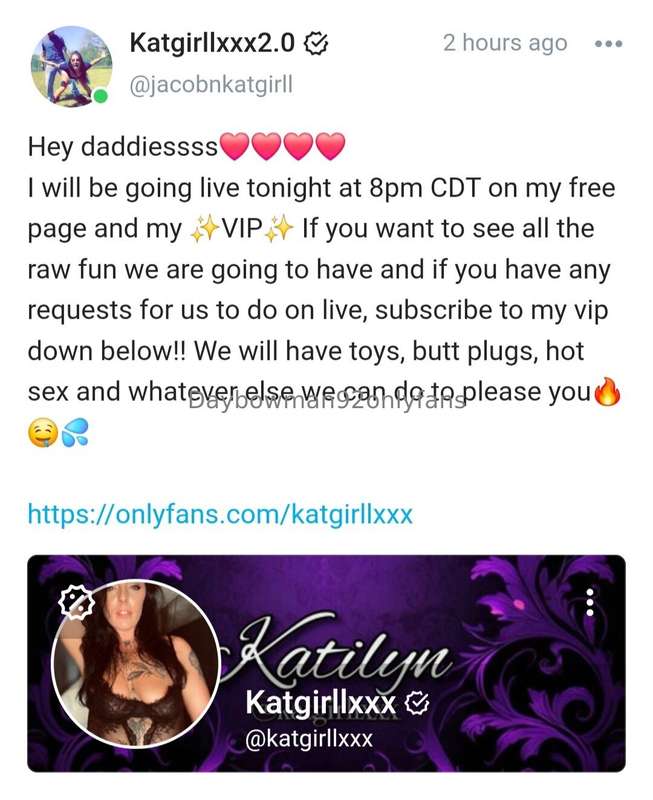653x800 pixels.
Task: Open the poster's round profile avatar
Action: [71, 66]
